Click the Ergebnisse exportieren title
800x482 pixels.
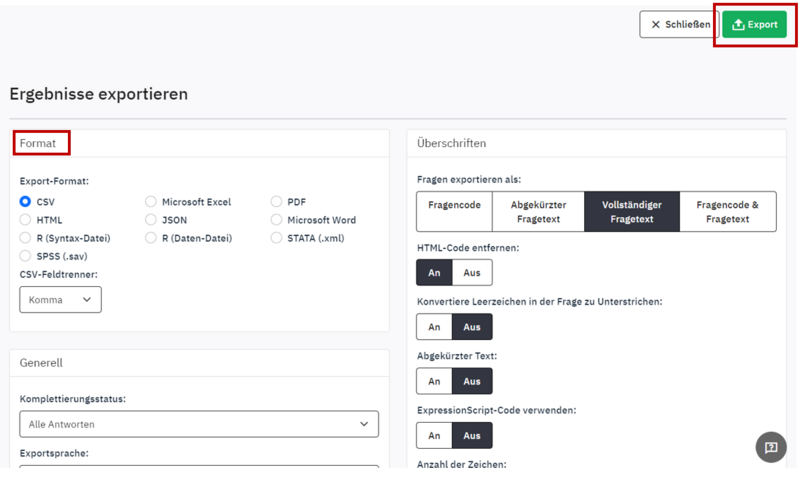click(x=98, y=94)
